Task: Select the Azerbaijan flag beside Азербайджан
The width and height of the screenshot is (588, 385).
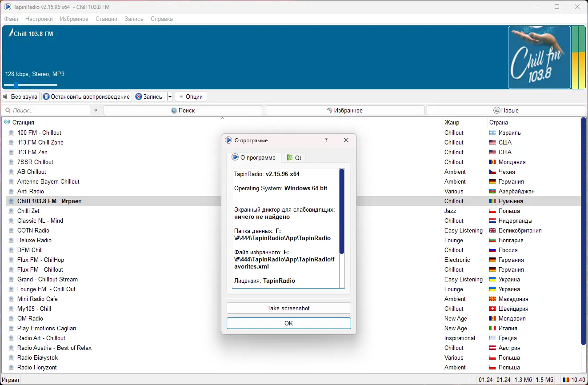Action: pos(492,191)
